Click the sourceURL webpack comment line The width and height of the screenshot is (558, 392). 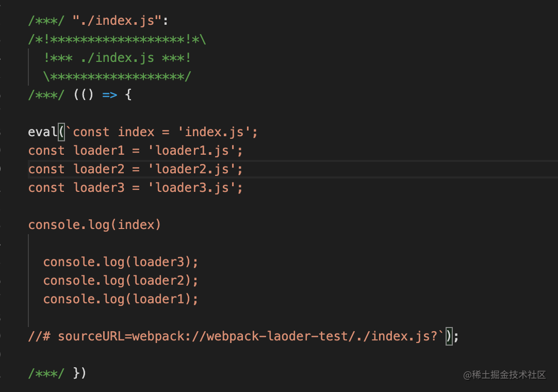(236, 336)
